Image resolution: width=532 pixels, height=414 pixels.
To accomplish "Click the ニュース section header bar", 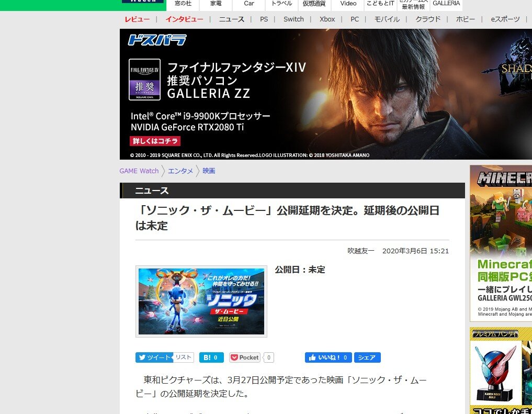I will click(x=292, y=191).
